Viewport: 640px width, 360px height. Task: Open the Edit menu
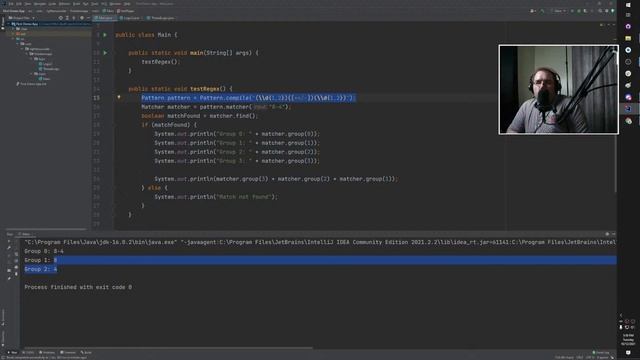point(19,4)
